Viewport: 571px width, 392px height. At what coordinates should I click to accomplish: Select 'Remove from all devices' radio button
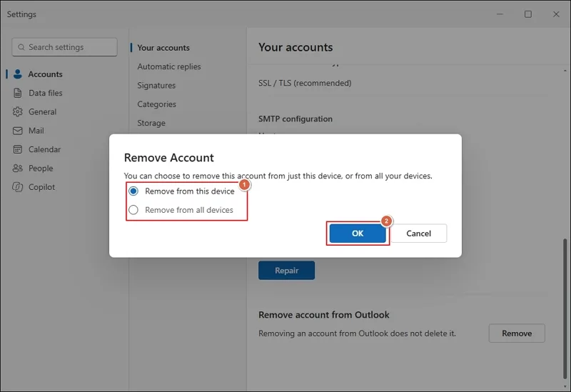tap(133, 210)
